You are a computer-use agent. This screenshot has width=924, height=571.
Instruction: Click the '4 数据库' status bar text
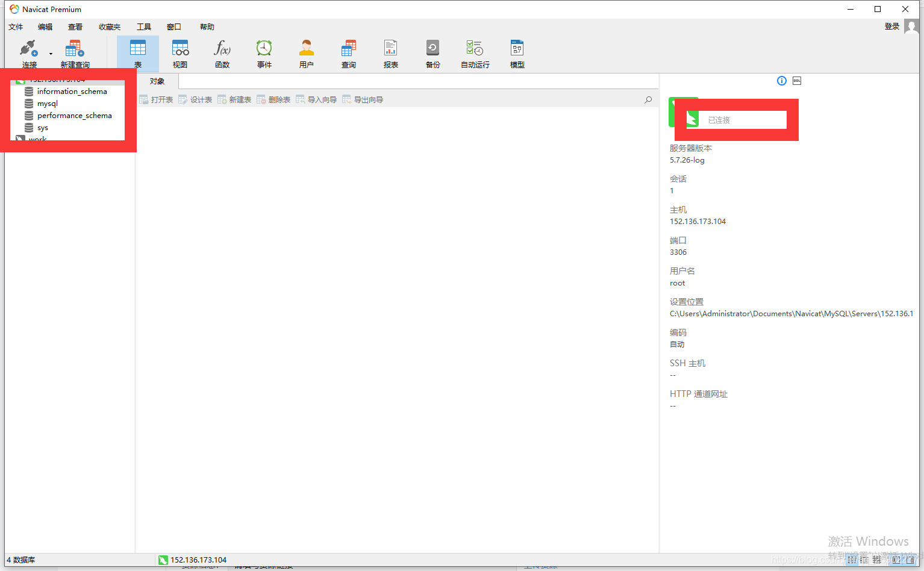click(21, 560)
